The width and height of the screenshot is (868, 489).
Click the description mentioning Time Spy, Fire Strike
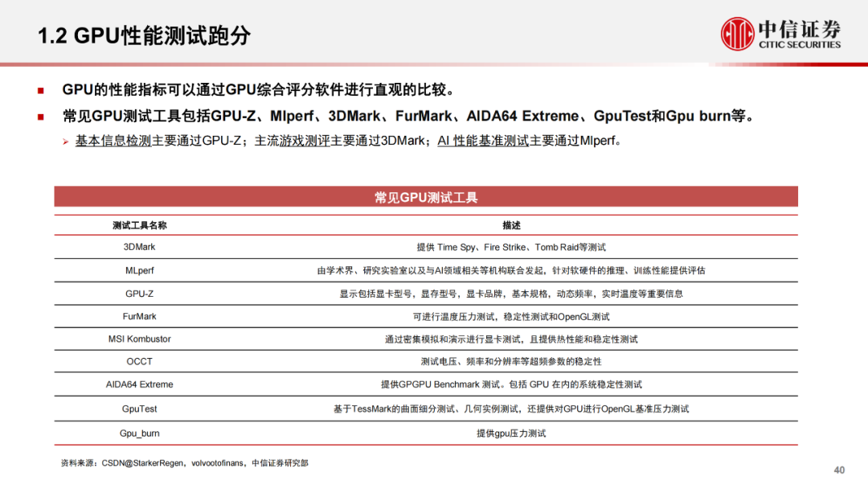[x=511, y=247]
